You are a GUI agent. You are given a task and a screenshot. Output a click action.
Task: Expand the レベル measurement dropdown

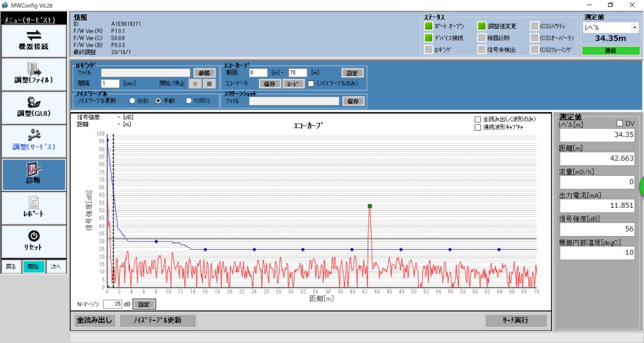tap(635, 28)
